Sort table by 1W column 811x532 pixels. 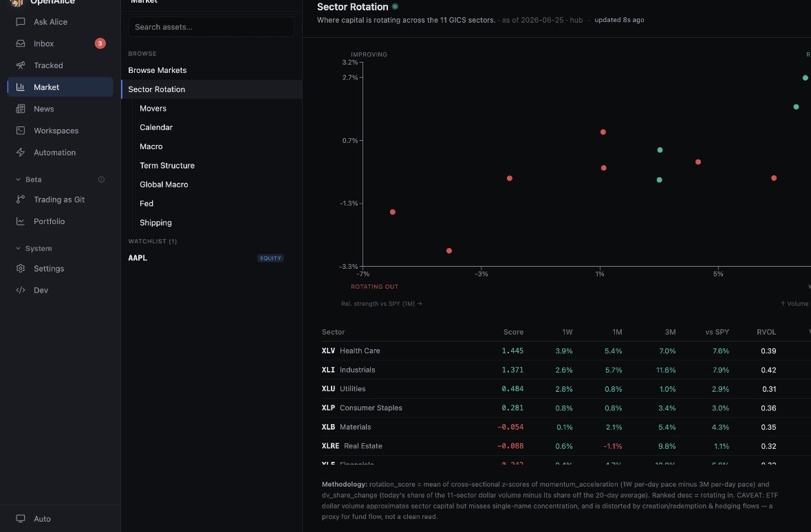coord(567,332)
